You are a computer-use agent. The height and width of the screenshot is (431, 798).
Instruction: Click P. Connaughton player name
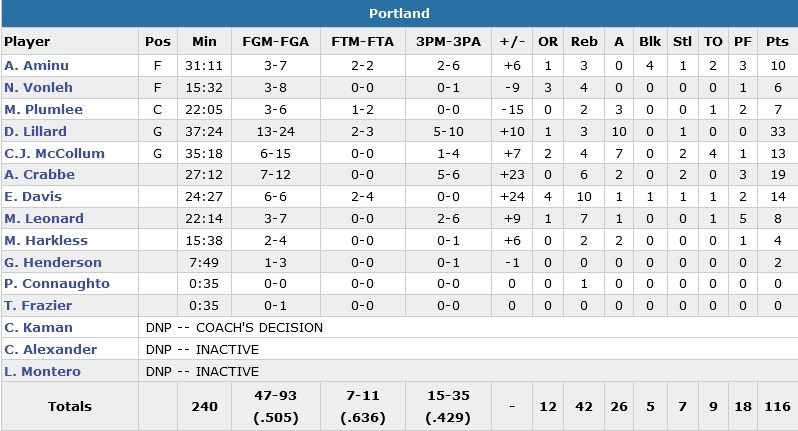56,284
